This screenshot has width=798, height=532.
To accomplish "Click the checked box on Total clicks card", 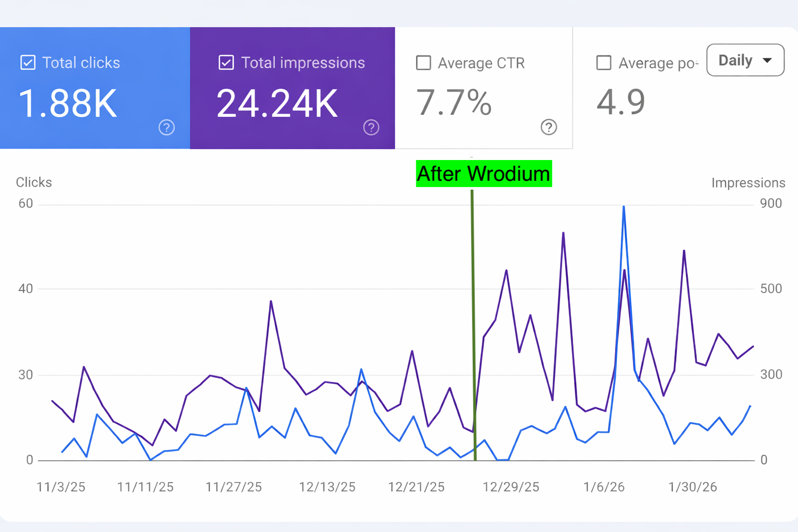I will (x=27, y=62).
